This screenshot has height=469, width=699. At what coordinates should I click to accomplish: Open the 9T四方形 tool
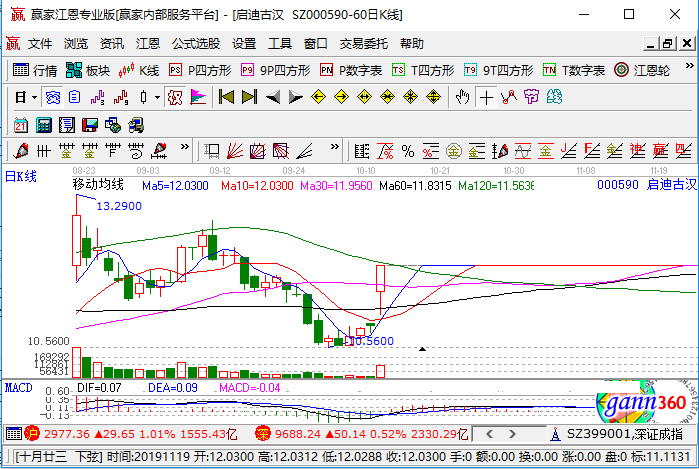(x=498, y=70)
